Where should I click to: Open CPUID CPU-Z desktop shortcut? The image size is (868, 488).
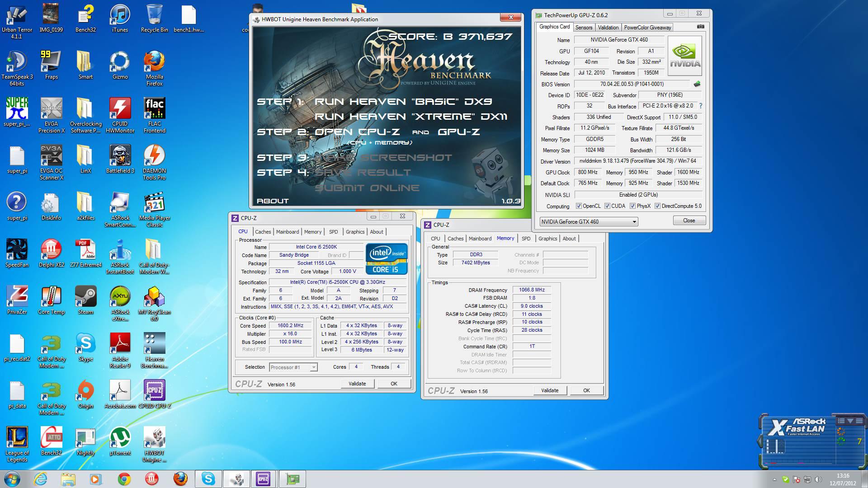pyautogui.click(x=154, y=394)
